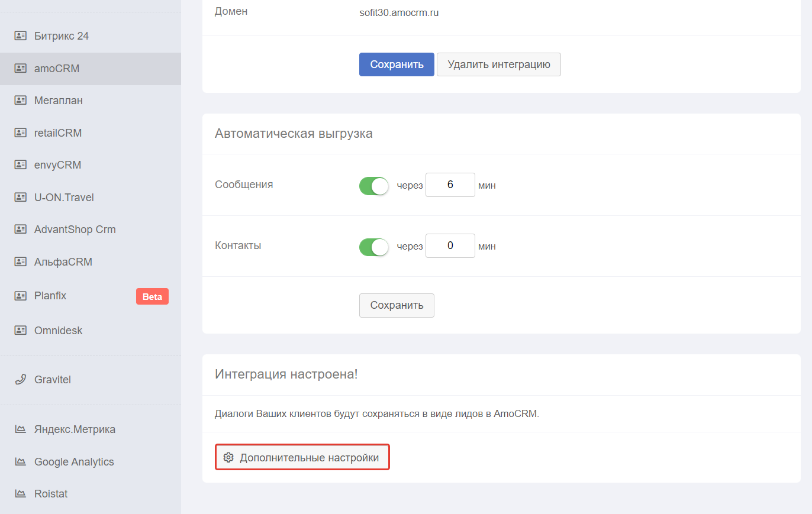Go to АльфаCRM integration
812x514 pixels.
tap(91, 262)
